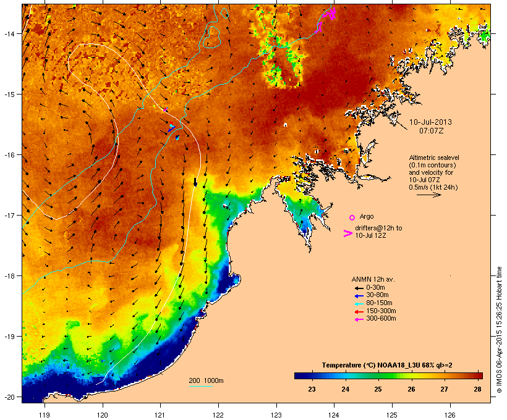Click the -18 latitude axis label
The image size is (507, 420).
click(9, 276)
